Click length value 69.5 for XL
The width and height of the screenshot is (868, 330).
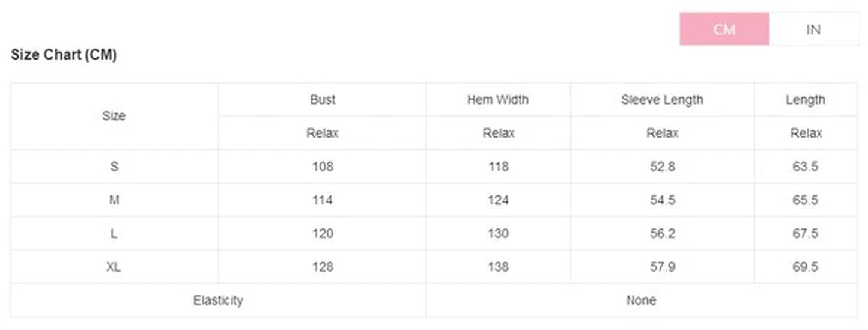pos(805,267)
